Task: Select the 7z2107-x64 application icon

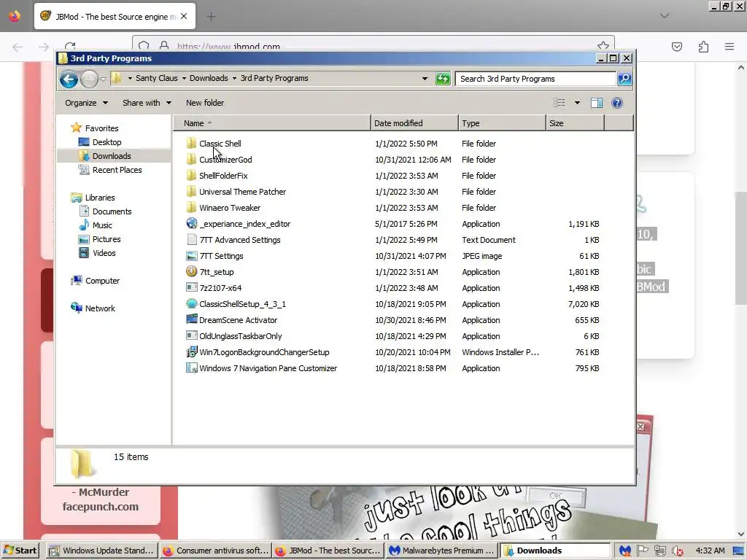Action: click(x=192, y=287)
